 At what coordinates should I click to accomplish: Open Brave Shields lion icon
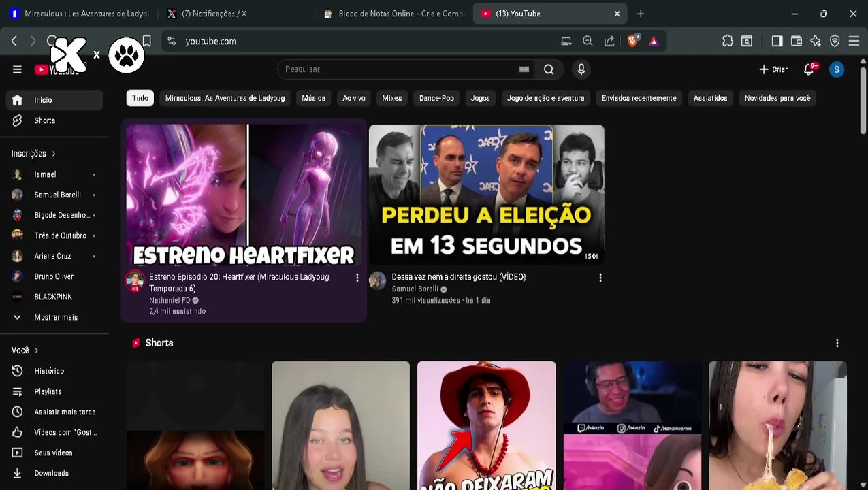[632, 41]
